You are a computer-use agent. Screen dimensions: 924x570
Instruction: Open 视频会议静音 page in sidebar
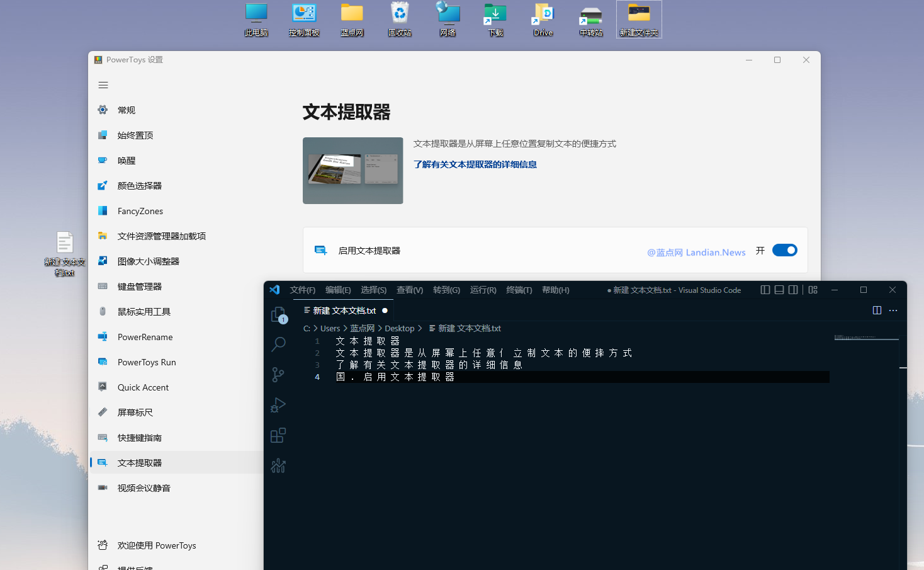click(176, 488)
